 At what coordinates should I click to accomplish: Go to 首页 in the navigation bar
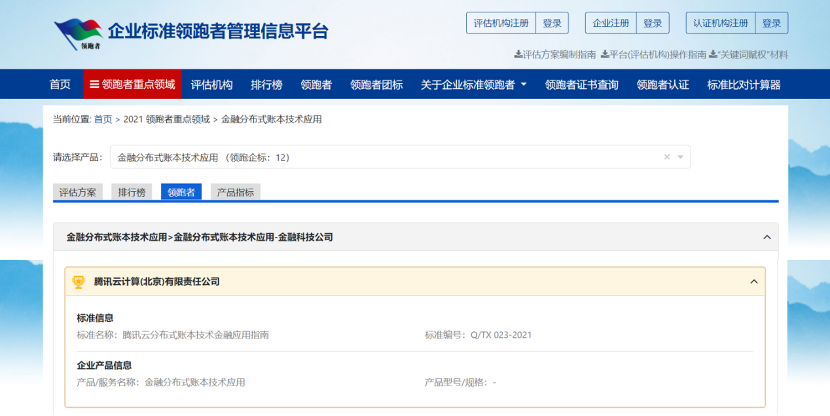[60, 84]
